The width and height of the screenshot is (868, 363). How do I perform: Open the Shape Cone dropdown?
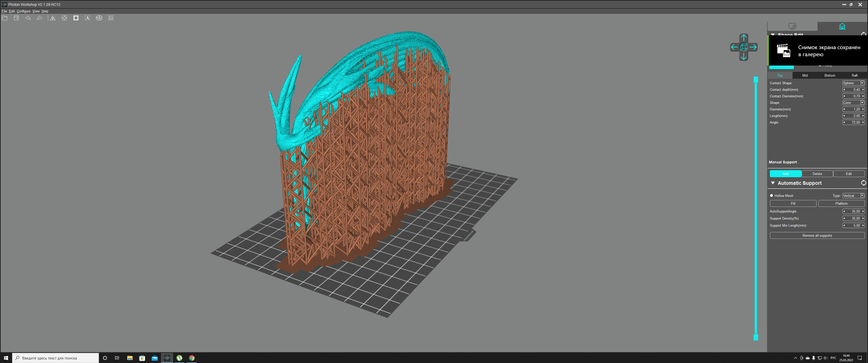pos(853,103)
